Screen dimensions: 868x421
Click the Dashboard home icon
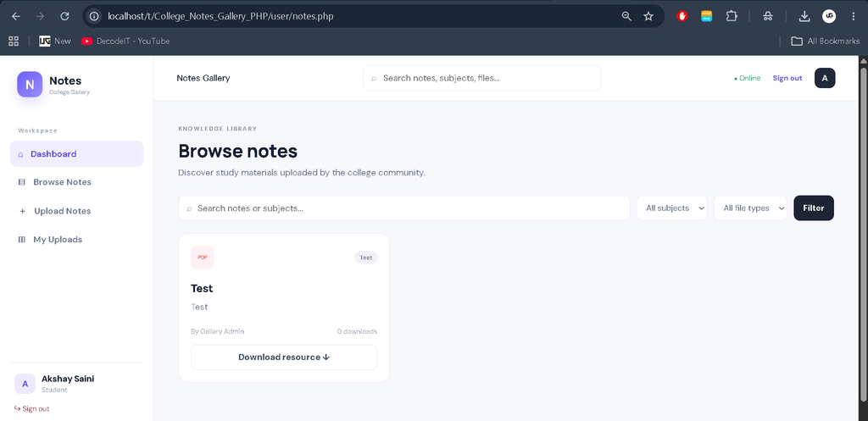21,154
